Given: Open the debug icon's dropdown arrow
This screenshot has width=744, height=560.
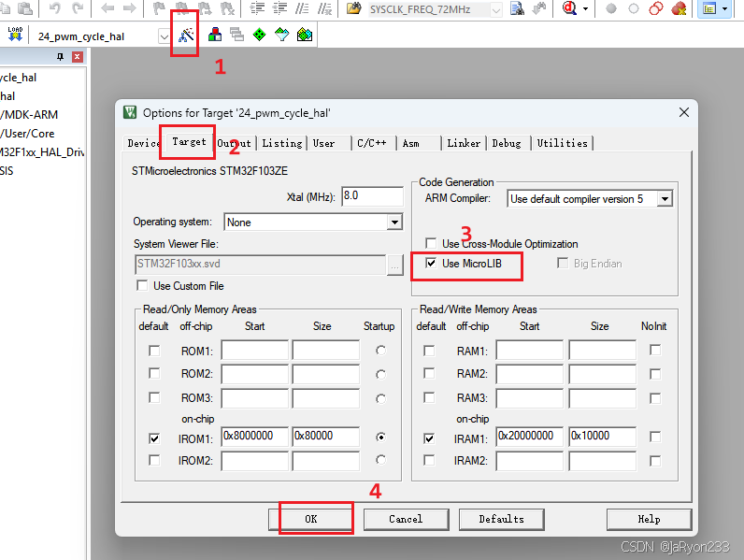Looking at the screenshot, I should pyautogui.click(x=585, y=8).
